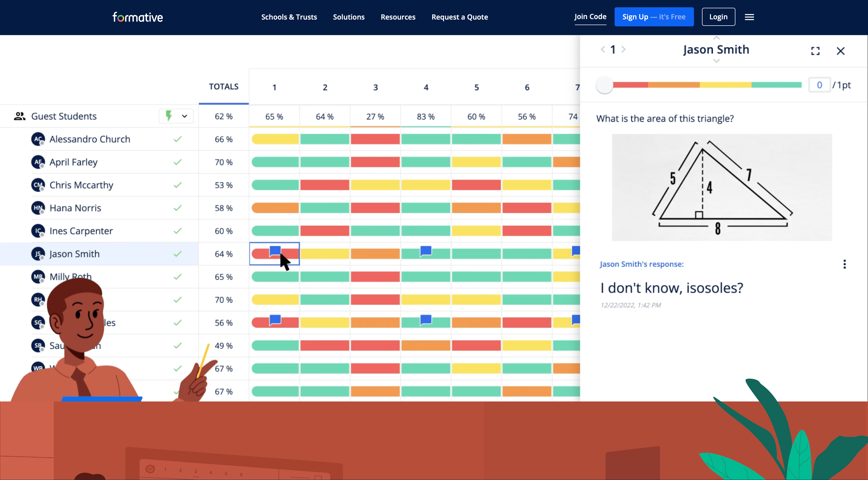Click the expand/fullscreen icon for Jason Smith panel
Screen dimensions: 868x480
click(815, 50)
